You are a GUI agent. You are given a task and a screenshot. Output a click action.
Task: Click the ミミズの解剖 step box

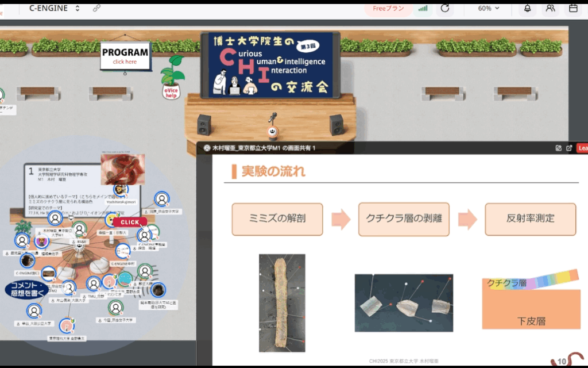[x=277, y=219]
